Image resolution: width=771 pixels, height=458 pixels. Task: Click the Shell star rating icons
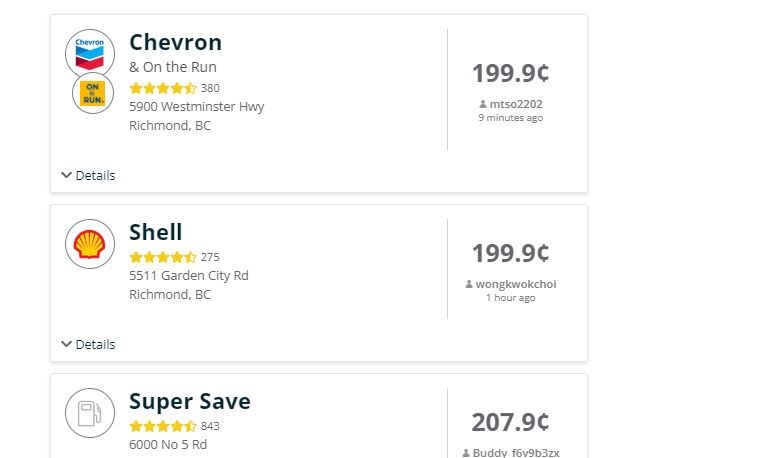[163, 257]
